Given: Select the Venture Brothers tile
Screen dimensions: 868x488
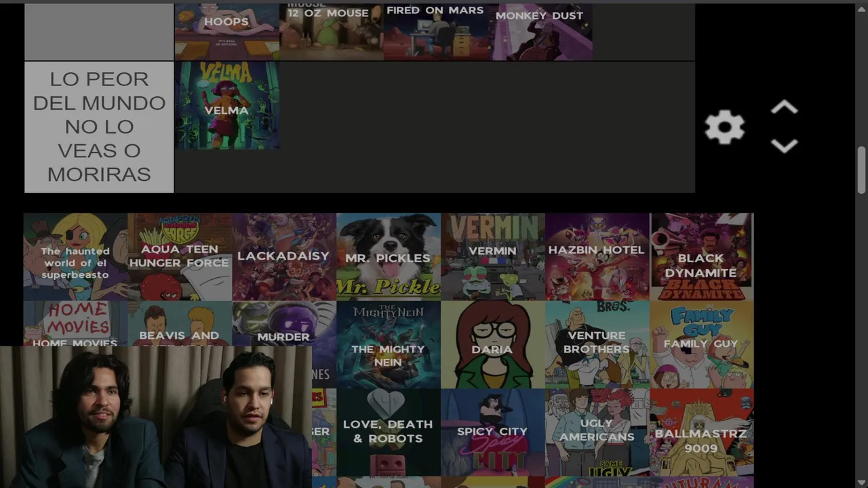Looking at the screenshot, I should tap(597, 344).
